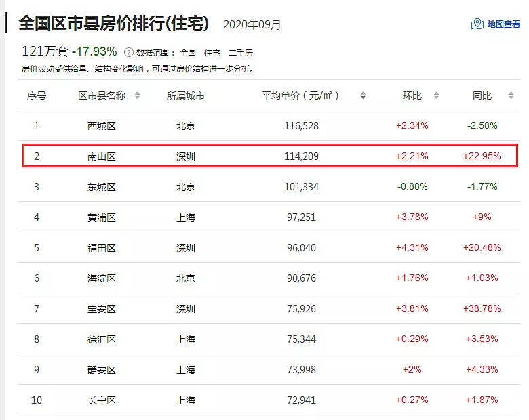Viewport: 529px width, 420px height.
Task: Select 宝安区 district name
Action: [x=102, y=309]
